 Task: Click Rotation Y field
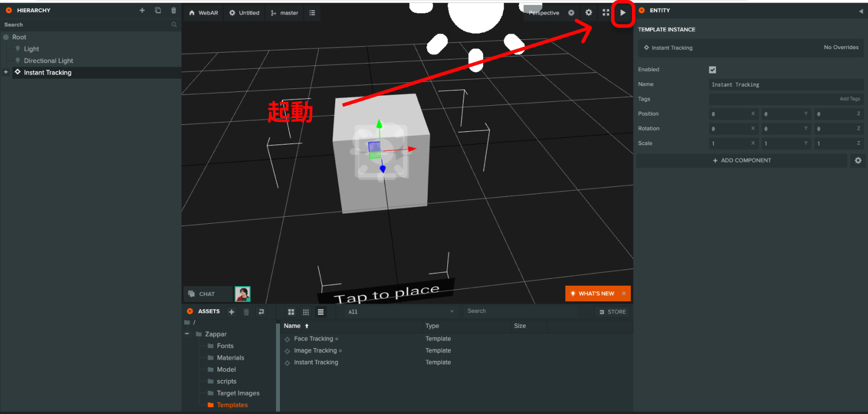[x=786, y=128]
